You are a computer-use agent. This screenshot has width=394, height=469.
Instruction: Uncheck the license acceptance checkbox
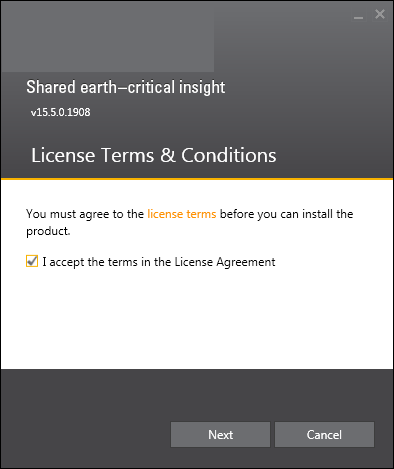[x=32, y=261]
